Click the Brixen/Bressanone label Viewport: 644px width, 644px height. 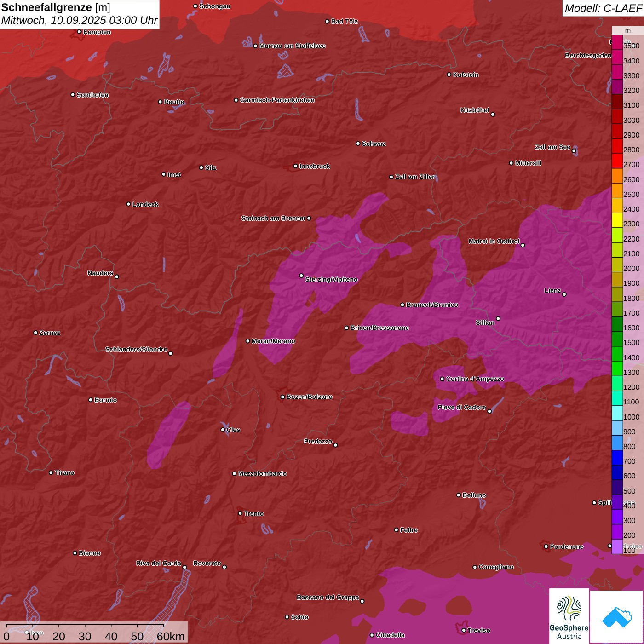pyautogui.click(x=379, y=328)
